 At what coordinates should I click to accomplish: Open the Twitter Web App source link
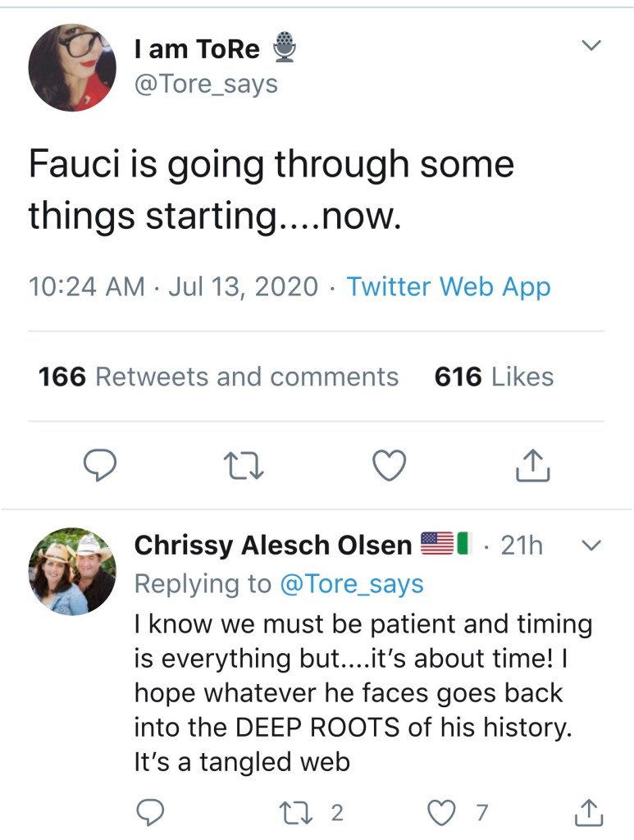448,286
